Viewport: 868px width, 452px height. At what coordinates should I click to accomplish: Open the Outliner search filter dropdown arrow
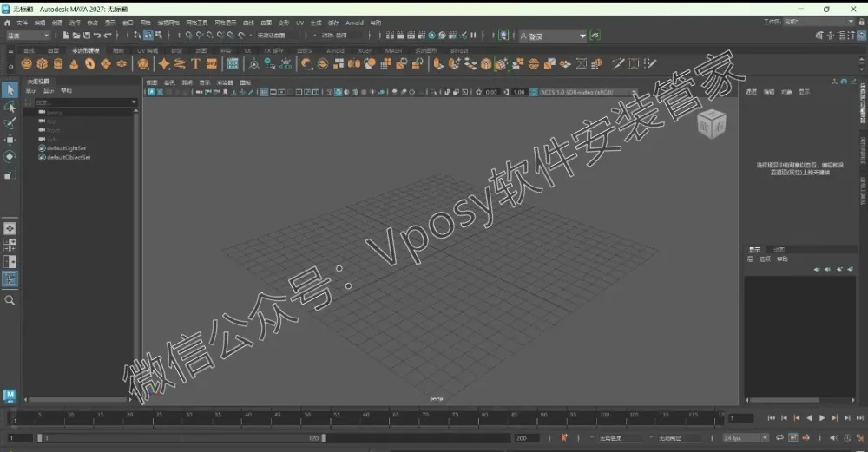pos(134,102)
